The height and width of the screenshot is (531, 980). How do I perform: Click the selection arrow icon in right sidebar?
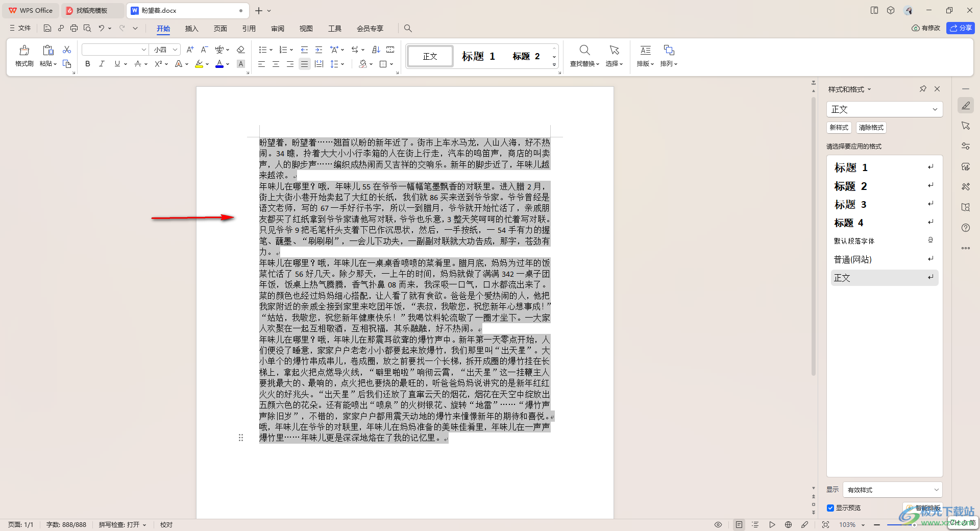966,126
